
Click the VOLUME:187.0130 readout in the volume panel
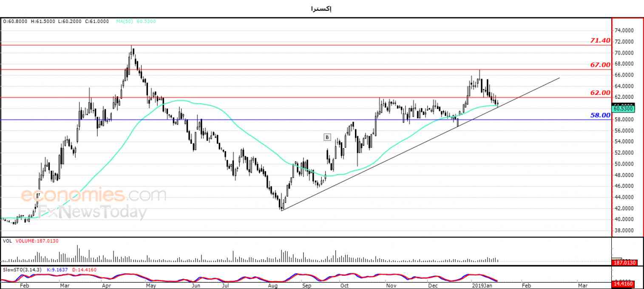click(37, 241)
